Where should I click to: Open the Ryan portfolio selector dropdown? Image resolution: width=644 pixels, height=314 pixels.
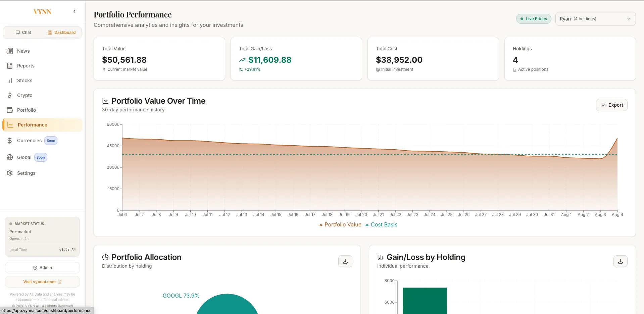coord(595,19)
